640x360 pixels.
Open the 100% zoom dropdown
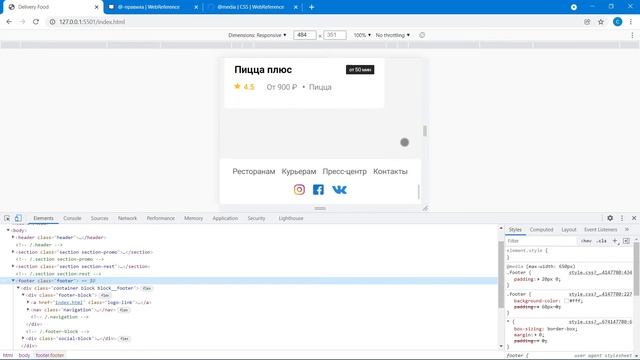[362, 35]
